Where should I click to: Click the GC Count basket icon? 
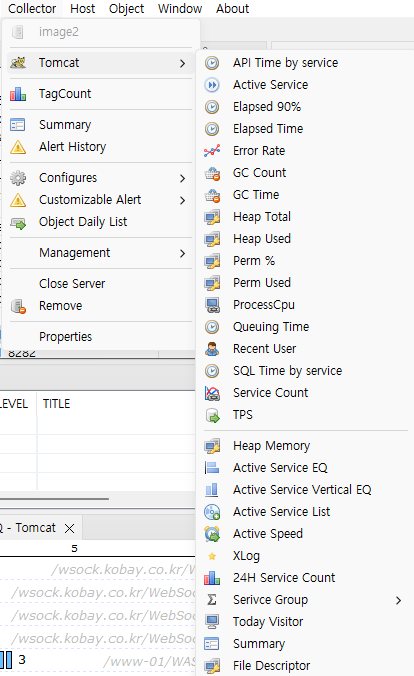pos(212,173)
